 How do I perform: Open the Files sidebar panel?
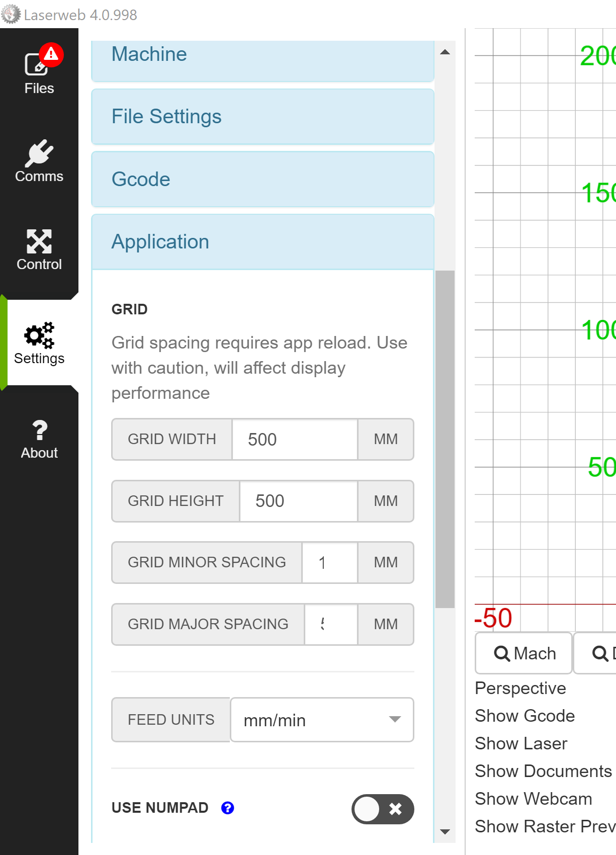tap(39, 72)
